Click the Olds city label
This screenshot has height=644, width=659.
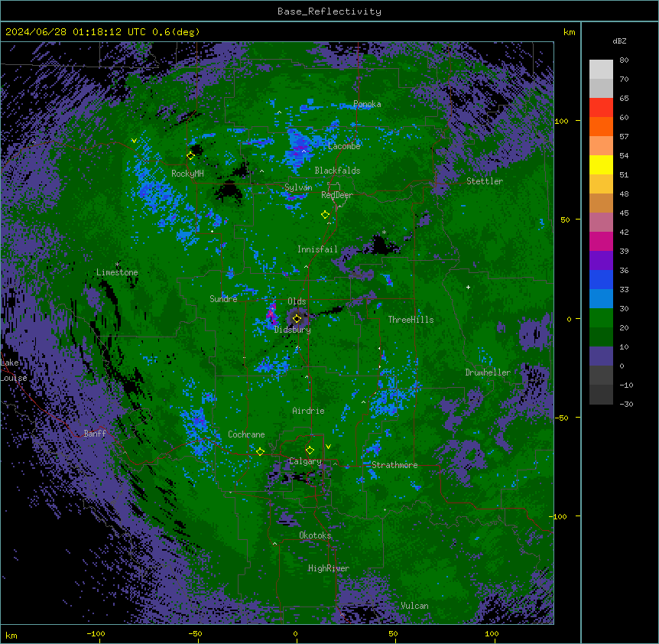point(297,301)
